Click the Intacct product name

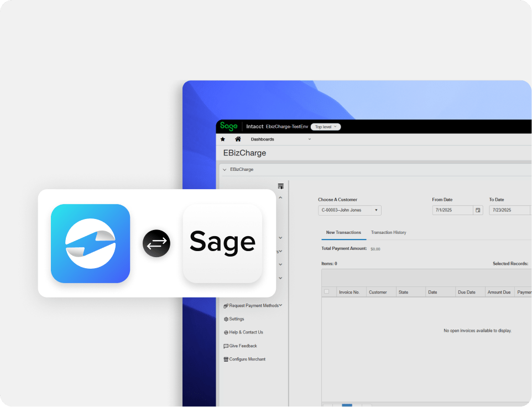[x=255, y=127]
